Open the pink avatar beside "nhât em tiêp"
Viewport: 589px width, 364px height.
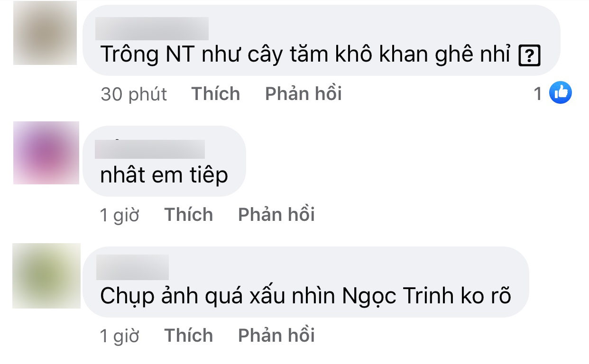46,153
